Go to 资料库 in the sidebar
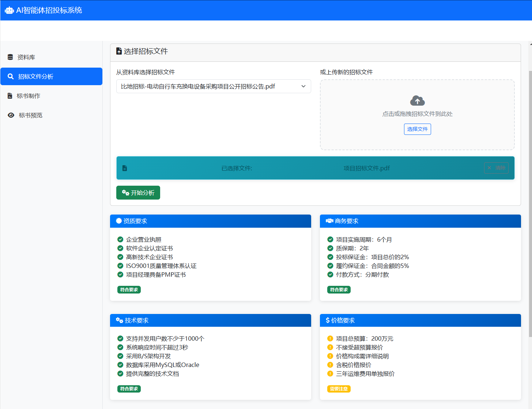532x409 pixels. [x=26, y=57]
